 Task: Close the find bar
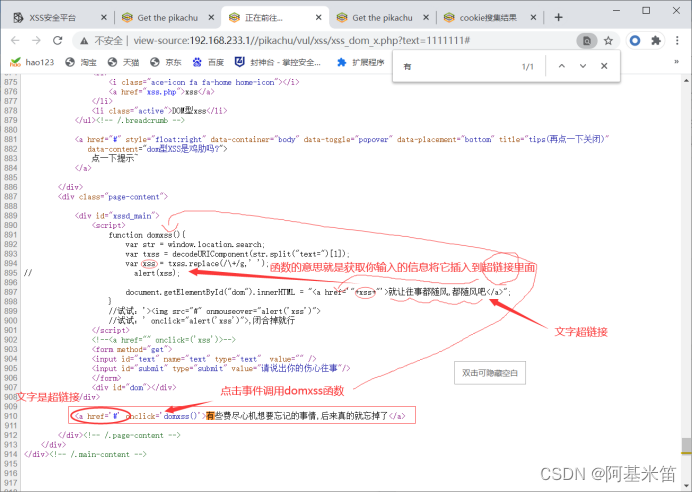(604, 66)
